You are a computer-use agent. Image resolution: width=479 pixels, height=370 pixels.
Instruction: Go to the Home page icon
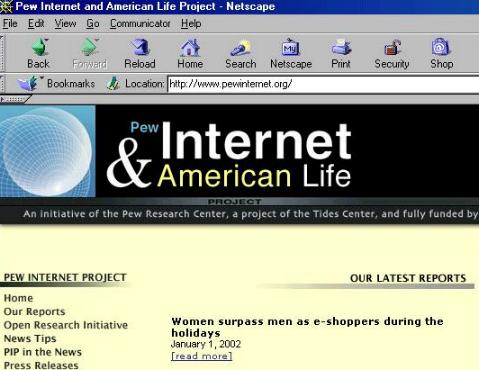[x=190, y=47]
